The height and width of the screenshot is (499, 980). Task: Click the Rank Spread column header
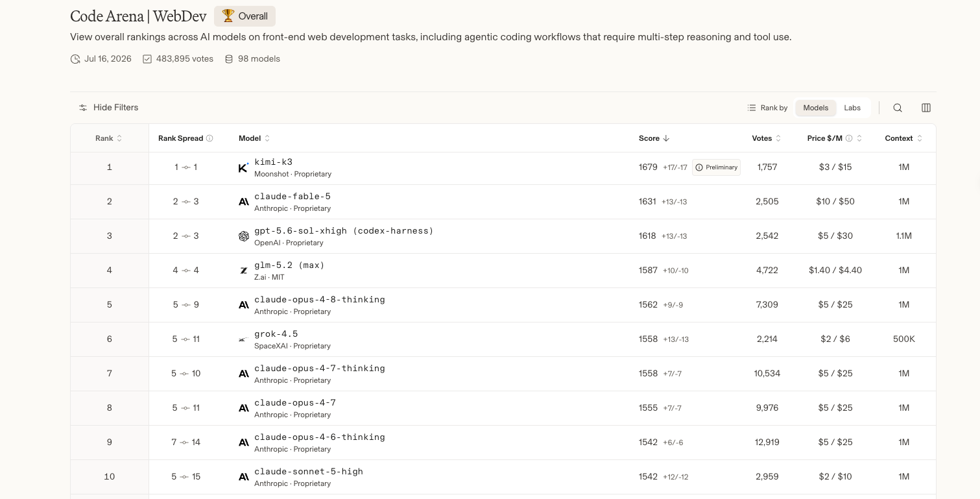[x=185, y=138]
